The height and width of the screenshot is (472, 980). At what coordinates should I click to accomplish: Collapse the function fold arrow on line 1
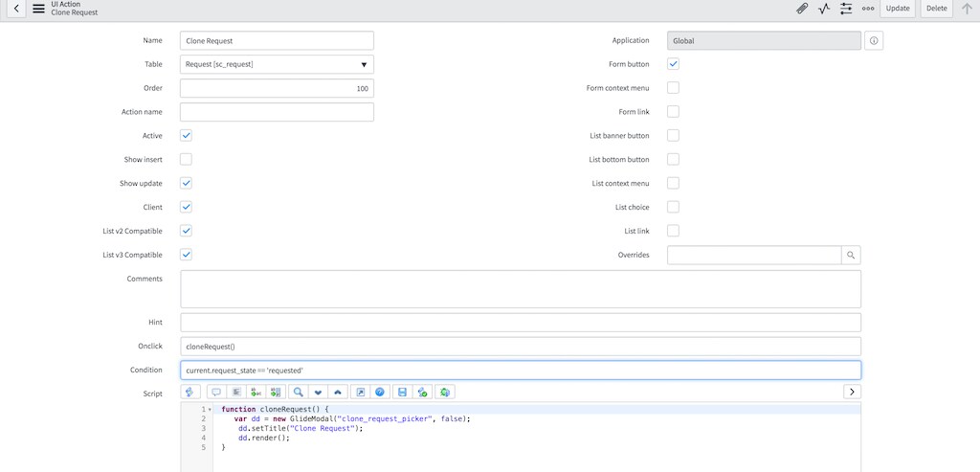(210, 410)
